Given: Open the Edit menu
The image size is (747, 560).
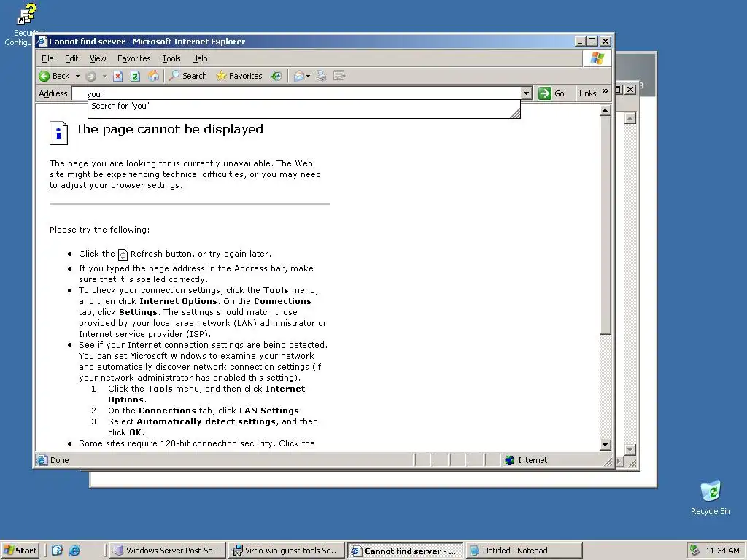Looking at the screenshot, I should [71, 58].
